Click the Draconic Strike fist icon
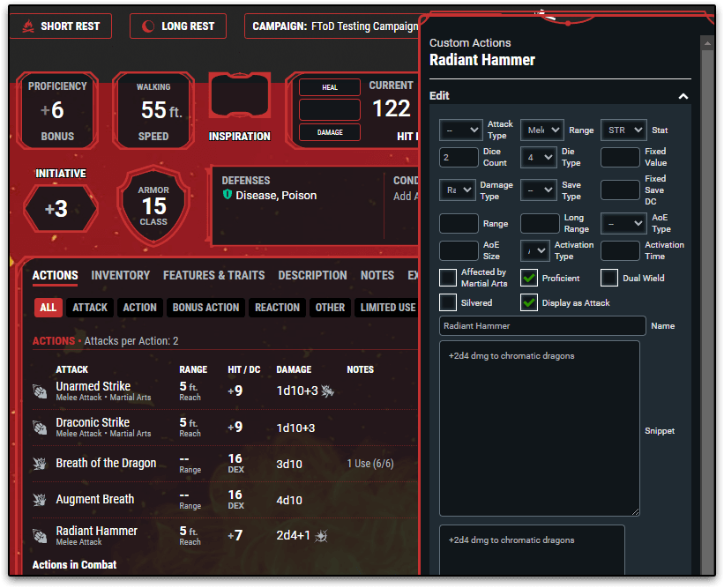Screen dimensions: 724x588 pos(41,428)
